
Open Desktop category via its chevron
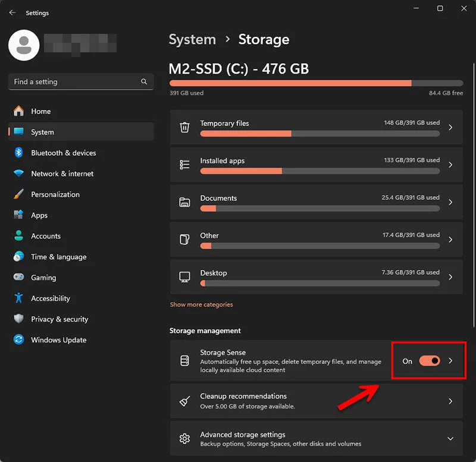pyautogui.click(x=450, y=277)
